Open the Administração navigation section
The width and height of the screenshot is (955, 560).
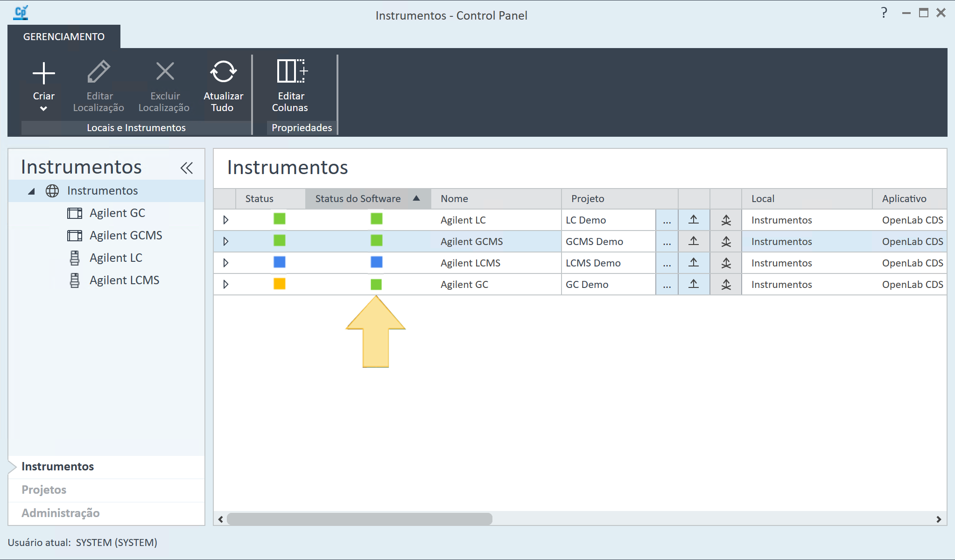click(106, 513)
